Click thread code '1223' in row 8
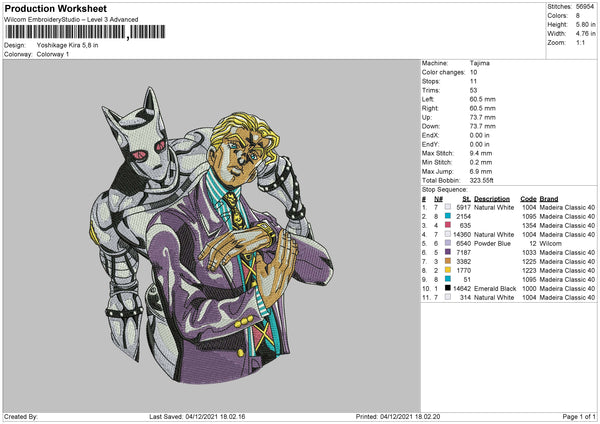The width and height of the screenshot is (600, 424). pyautogui.click(x=529, y=270)
